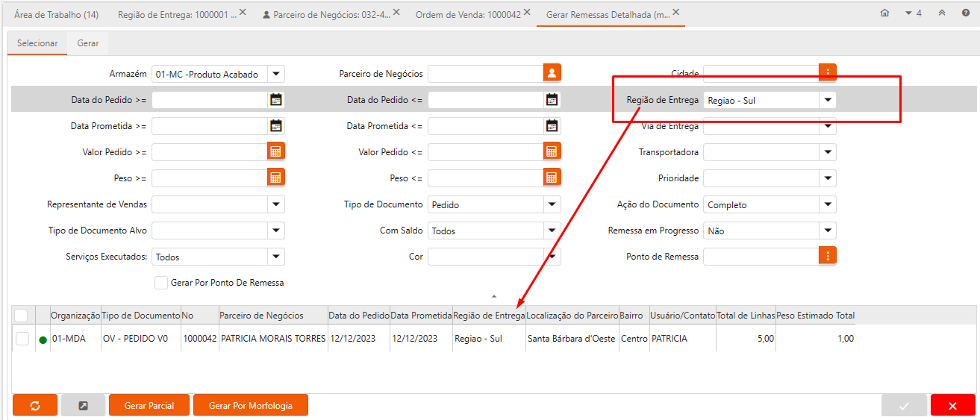Open Ponto de Remessa lookup button
Image resolution: width=980 pixels, height=420 pixels.
827,257
